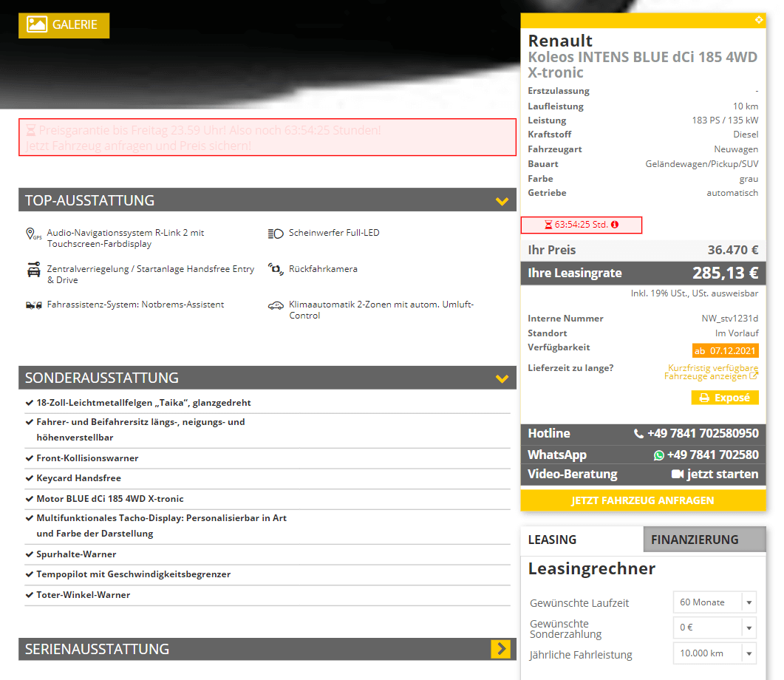Click the Handsfree Entry car icon
The image size is (784, 680).
coord(33,270)
